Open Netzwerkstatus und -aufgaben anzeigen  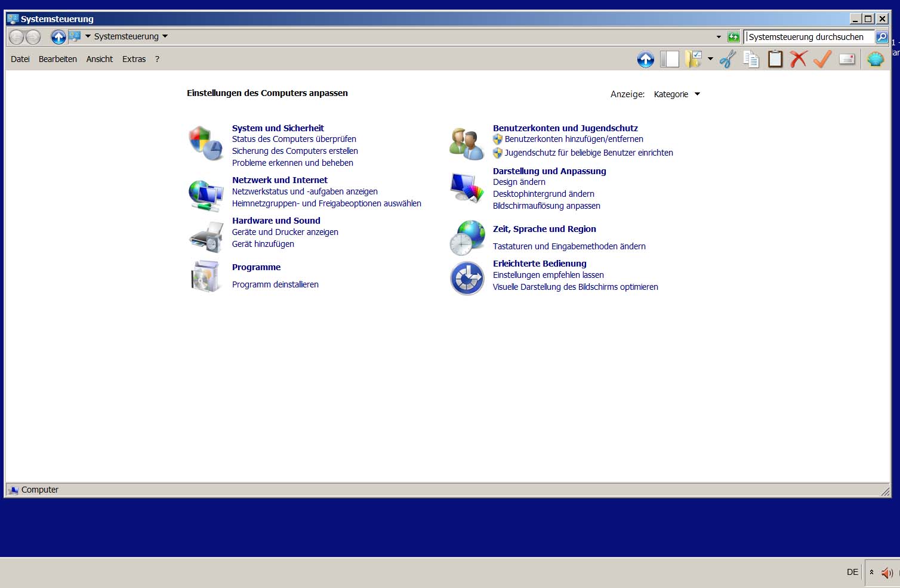305,191
